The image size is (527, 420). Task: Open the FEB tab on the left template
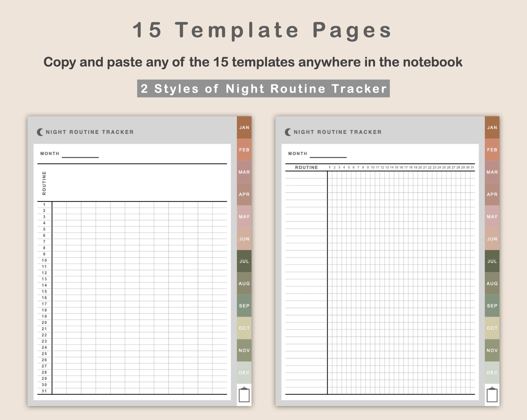[244, 150]
